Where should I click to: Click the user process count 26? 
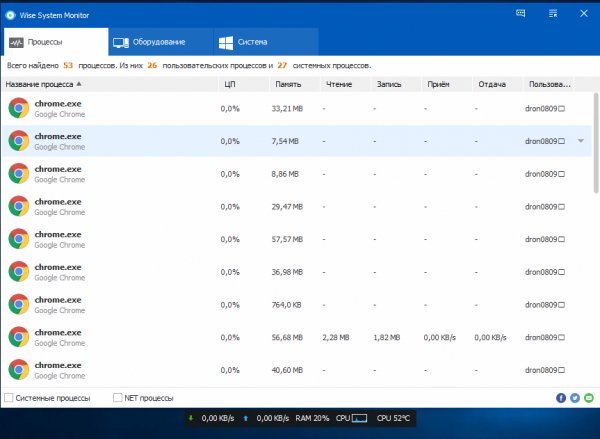point(152,65)
